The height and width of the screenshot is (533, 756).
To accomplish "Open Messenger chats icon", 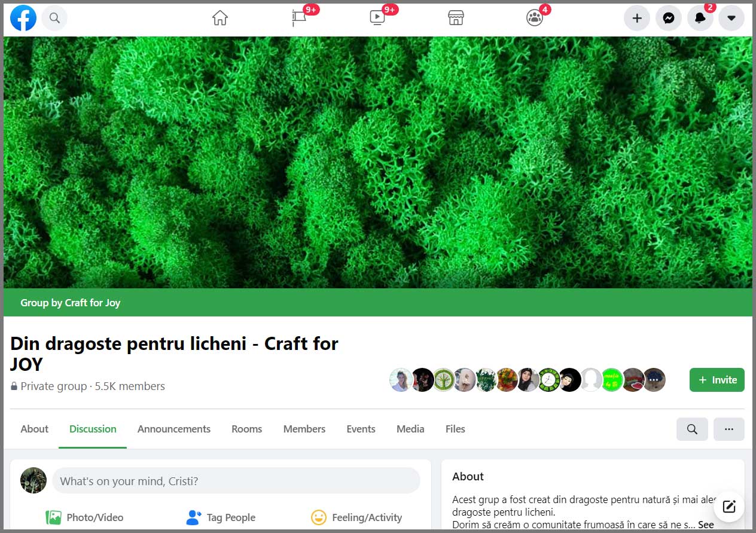I will pos(669,18).
